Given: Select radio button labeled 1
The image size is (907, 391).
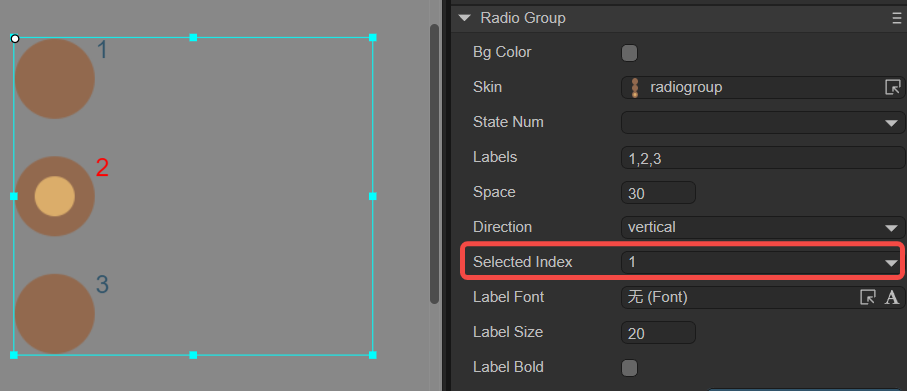Looking at the screenshot, I should click(x=54, y=79).
